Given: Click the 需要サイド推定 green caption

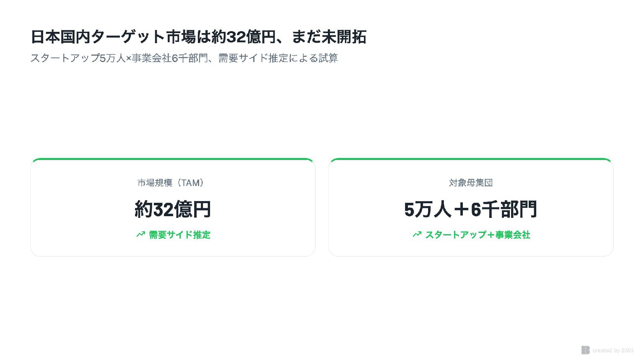Looking at the screenshot, I should (x=179, y=235).
